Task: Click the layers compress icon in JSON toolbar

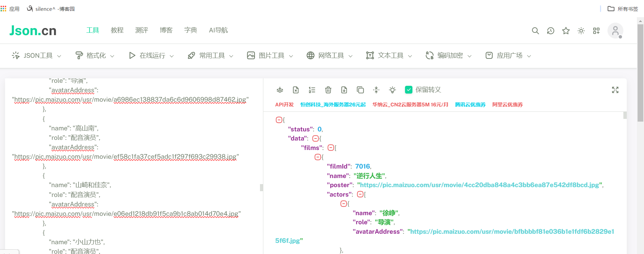Action: coord(280,90)
